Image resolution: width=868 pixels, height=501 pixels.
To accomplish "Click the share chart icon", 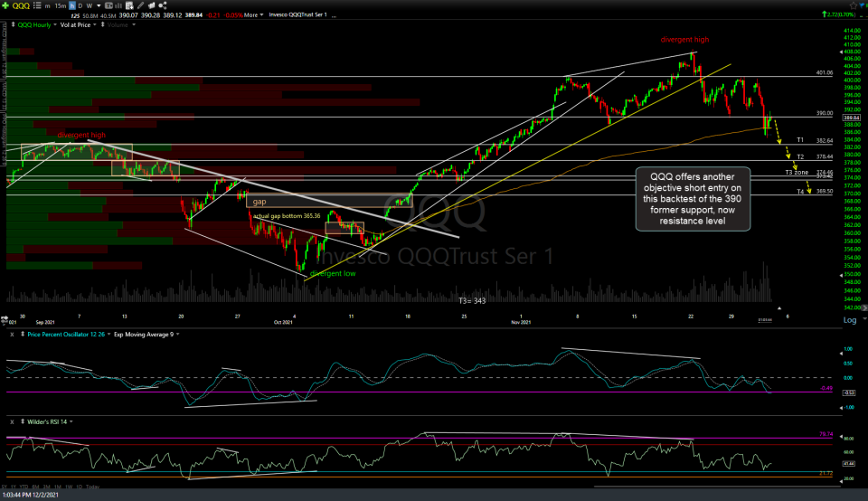I will pyautogui.click(x=163, y=5).
